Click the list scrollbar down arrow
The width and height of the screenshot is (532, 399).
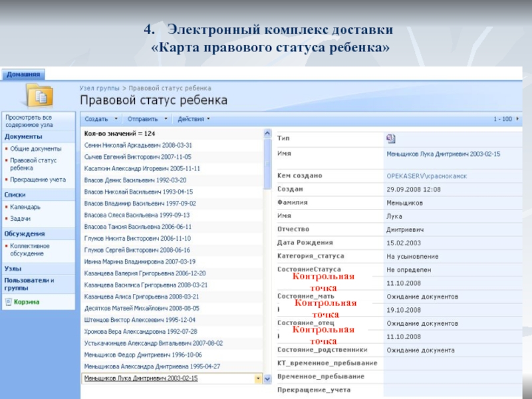pos(267,378)
